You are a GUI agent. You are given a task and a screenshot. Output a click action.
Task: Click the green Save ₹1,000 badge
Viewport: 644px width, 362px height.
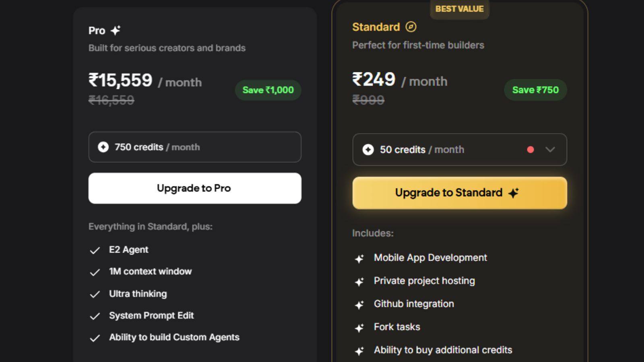(x=267, y=90)
